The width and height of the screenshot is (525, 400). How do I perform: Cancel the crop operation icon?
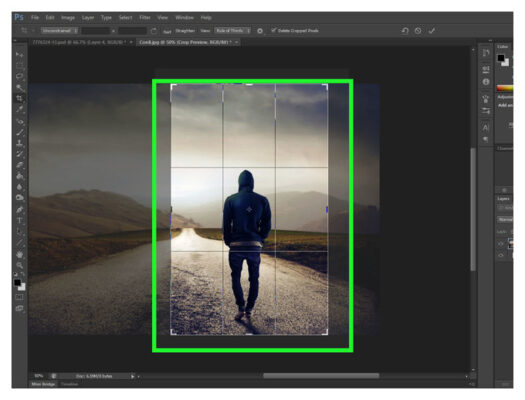pyautogui.click(x=418, y=31)
